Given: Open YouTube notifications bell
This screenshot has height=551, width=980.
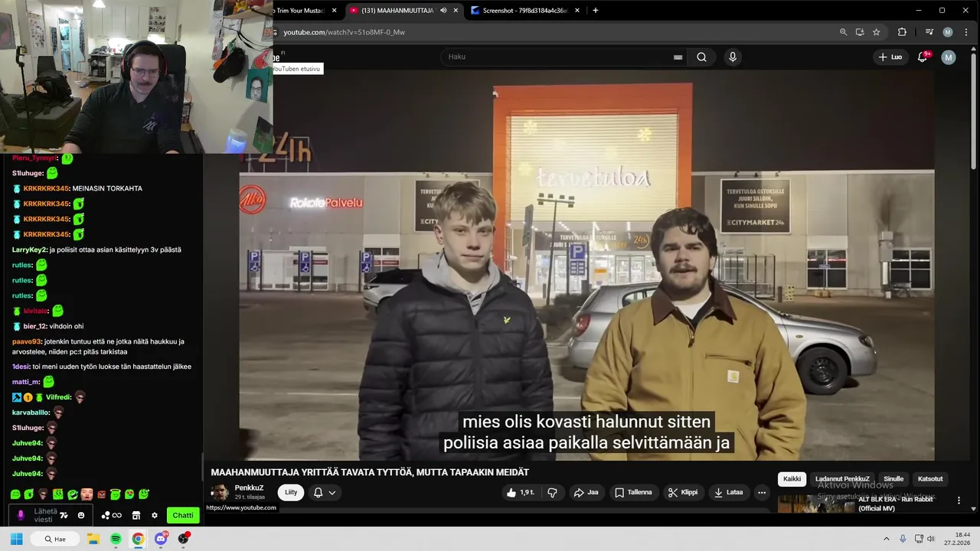Looking at the screenshot, I should pyautogui.click(x=923, y=57).
